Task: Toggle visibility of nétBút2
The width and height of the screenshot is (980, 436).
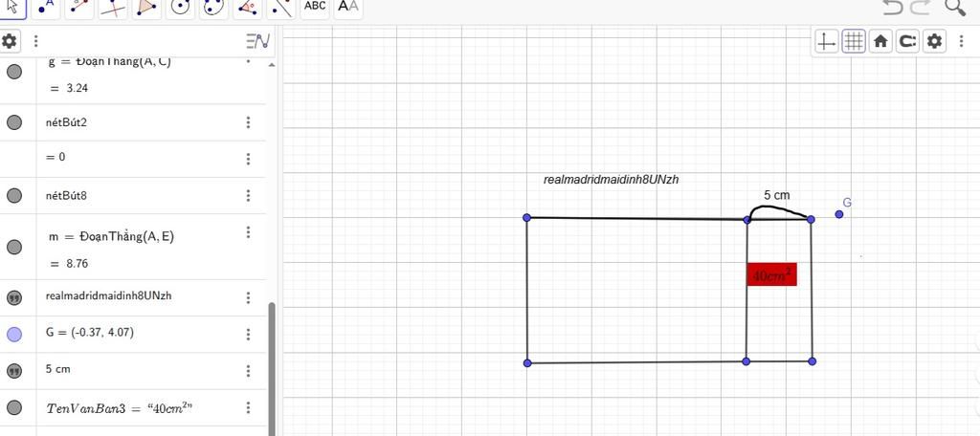Action: click(14, 122)
